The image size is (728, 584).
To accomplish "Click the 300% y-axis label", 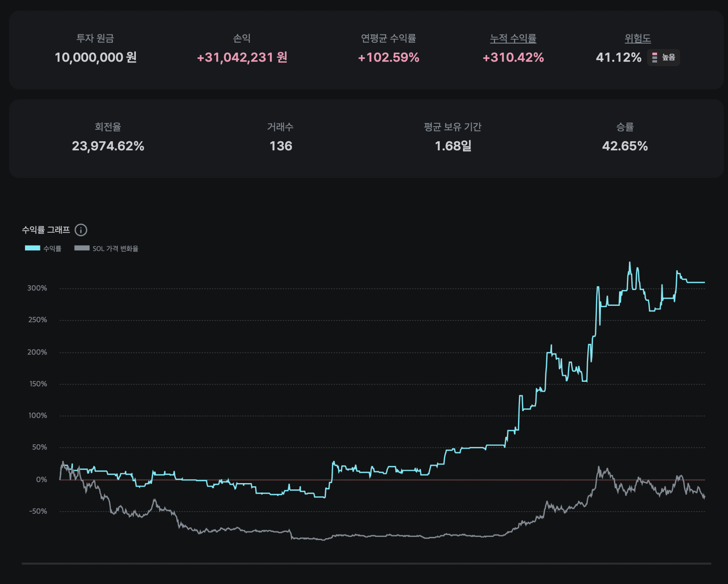I will pos(37,288).
